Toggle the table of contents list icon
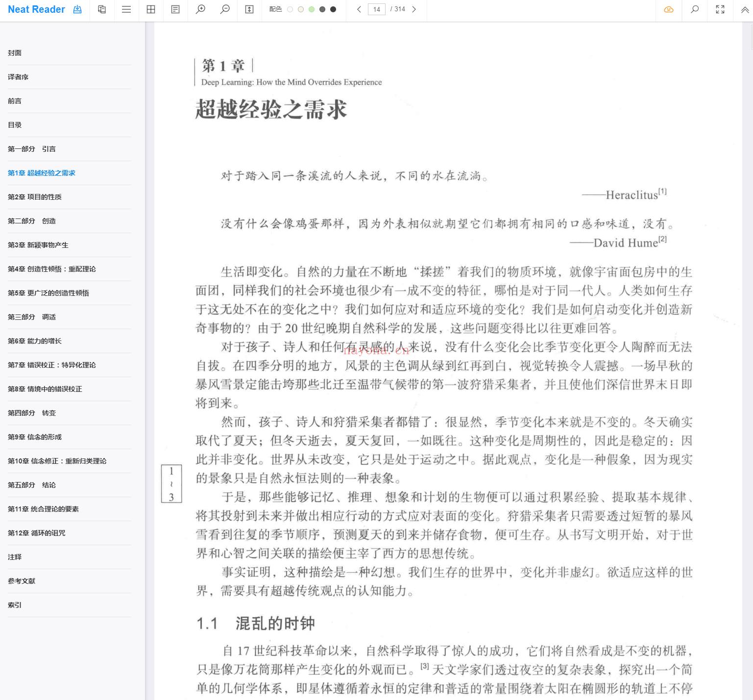 [x=126, y=9]
